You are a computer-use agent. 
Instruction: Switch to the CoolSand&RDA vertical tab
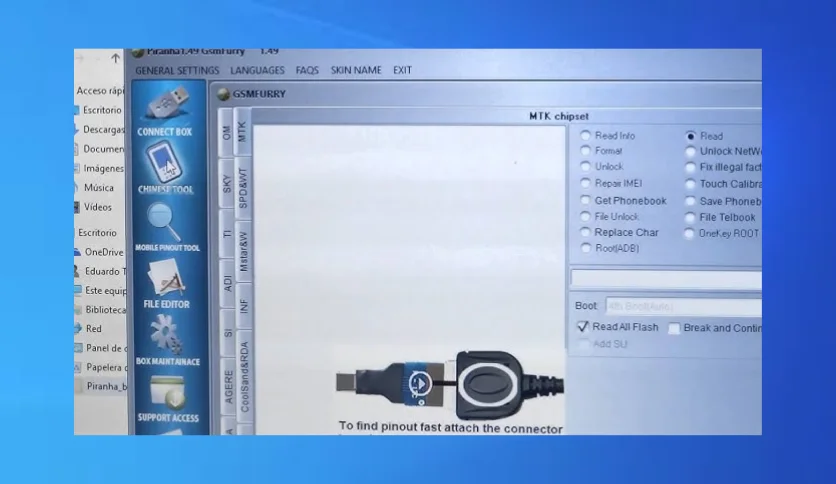click(x=245, y=376)
